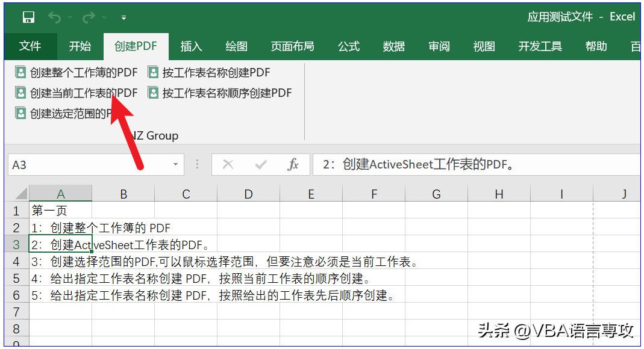Click icon beside 按工作表名称创建PDF
Image resolution: width=644 pixels, height=349 pixels.
[153, 73]
